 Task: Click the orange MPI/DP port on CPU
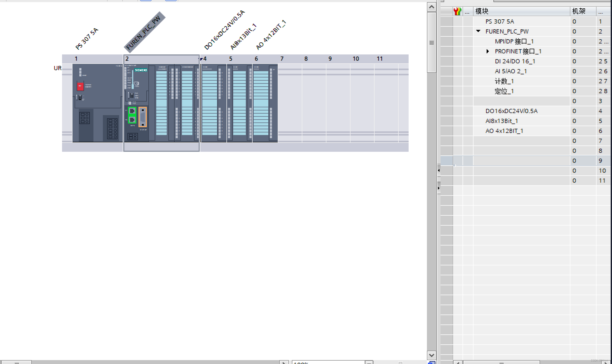coord(143,117)
